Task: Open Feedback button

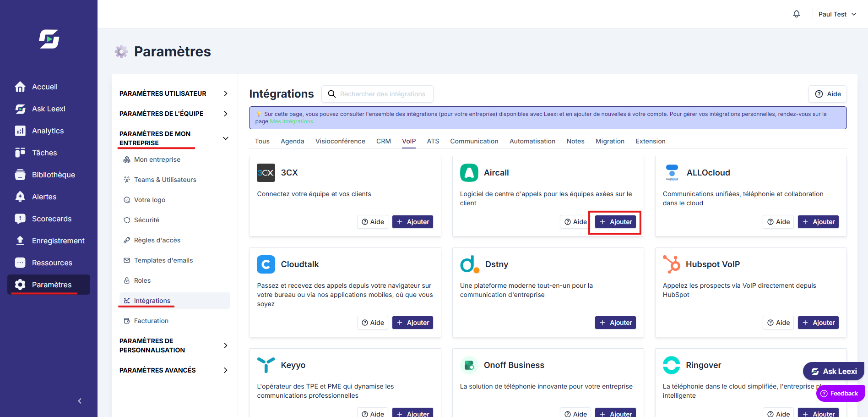Action: pyautogui.click(x=841, y=393)
